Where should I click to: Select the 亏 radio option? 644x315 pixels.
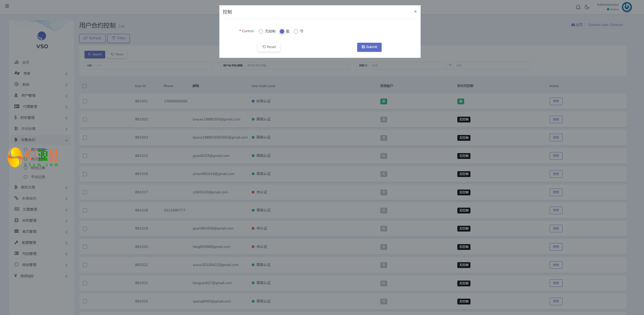coord(296,31)
